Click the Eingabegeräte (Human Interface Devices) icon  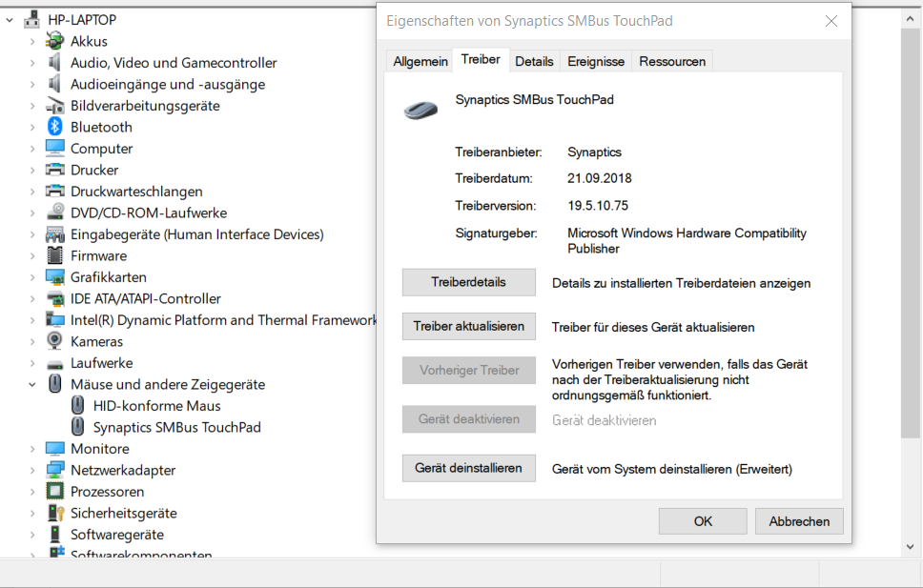pos(54,234)
